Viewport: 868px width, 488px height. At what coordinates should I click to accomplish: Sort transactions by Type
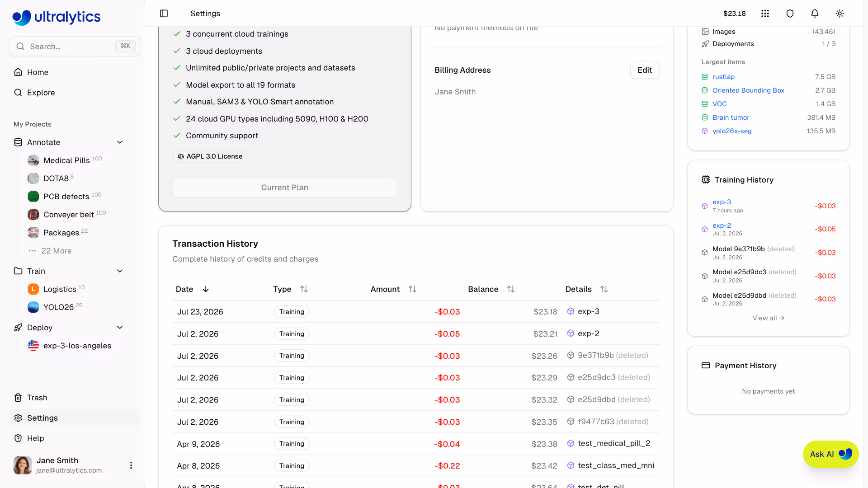[x=290, y=289]
